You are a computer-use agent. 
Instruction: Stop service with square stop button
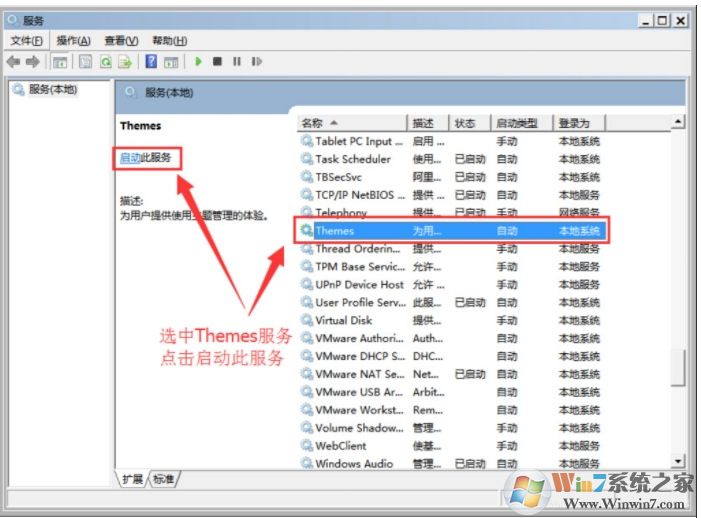coord(217,61)
